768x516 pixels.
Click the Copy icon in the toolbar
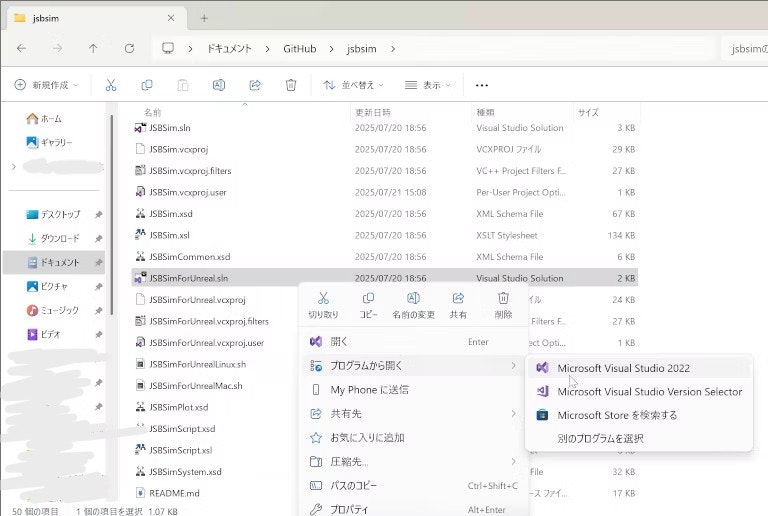[x=146, y=85]
